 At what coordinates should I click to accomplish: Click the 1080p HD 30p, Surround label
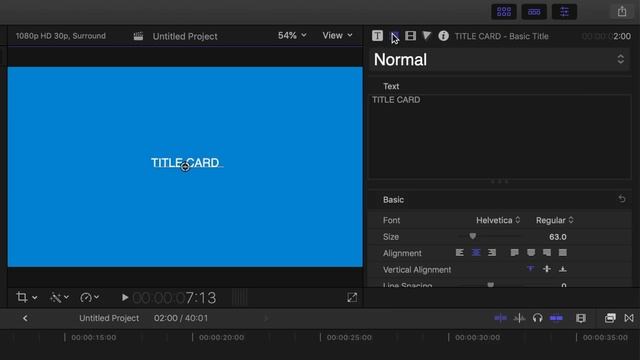[61, 36]
